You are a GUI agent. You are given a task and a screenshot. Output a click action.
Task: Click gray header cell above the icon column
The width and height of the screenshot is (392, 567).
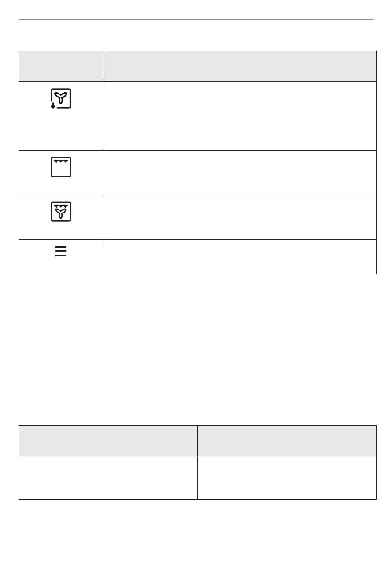[61, 66]
